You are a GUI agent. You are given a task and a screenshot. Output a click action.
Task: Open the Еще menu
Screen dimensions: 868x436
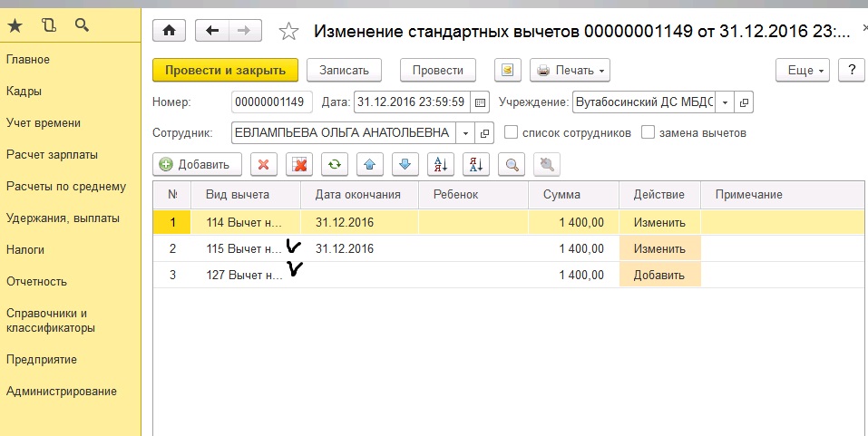click(x=803, y=70)
